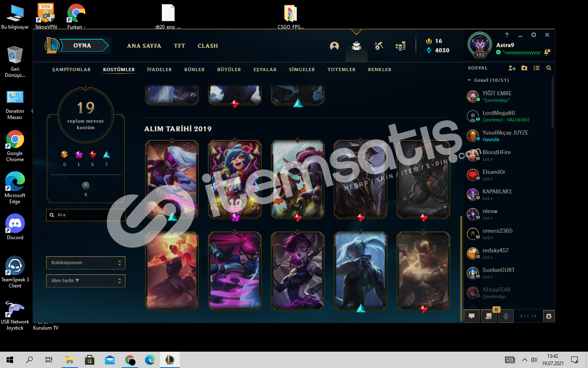Viewport: 588px width, 368px height.
Task: Open TeknoVPN desktop shortcut
Action: pos(46,16)
